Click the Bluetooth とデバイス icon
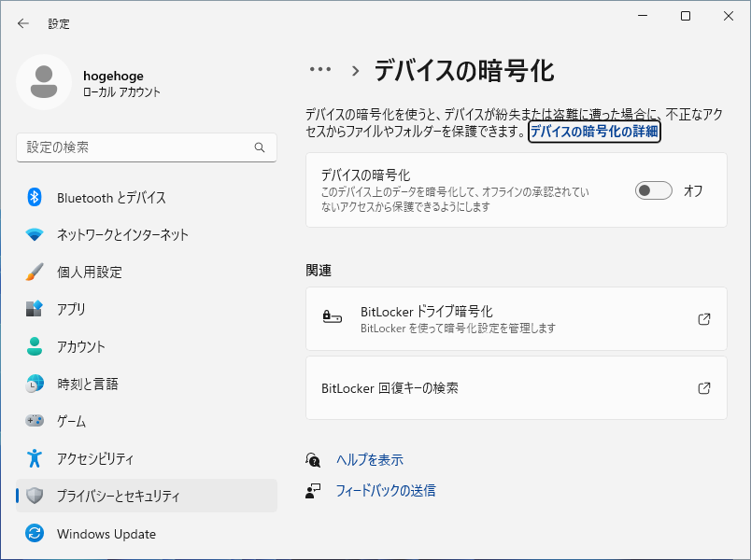 [x=35, y=197]
